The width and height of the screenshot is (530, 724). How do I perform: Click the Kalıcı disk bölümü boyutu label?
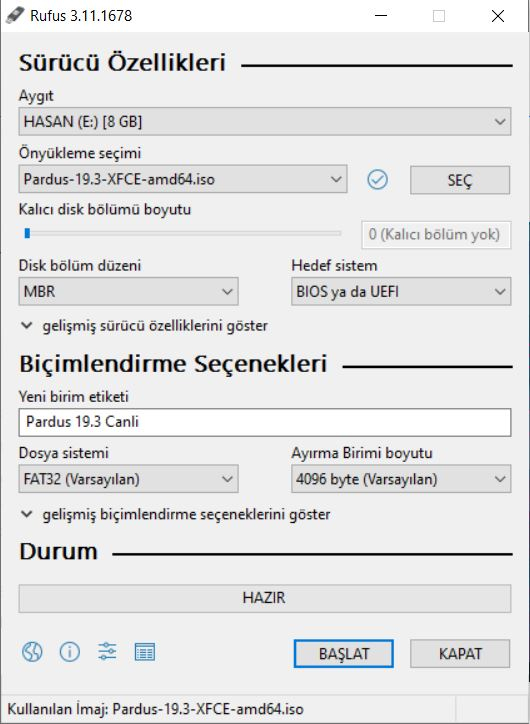coord(105,209)
